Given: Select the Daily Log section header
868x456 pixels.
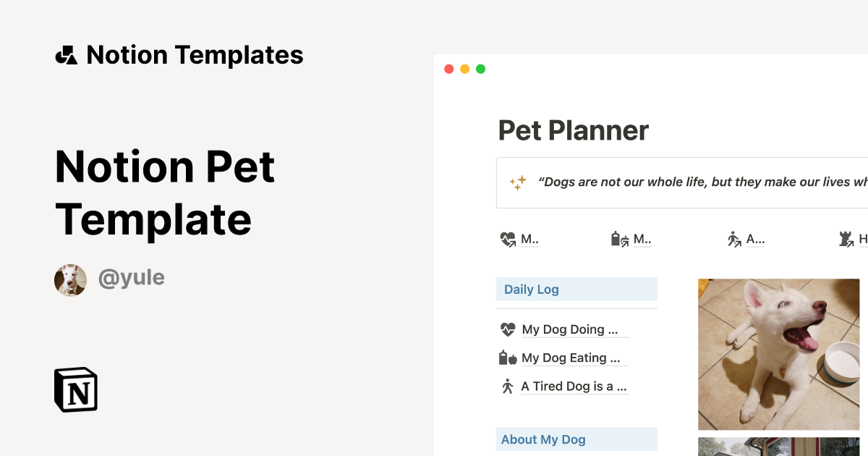Looking at the screenshot, I should (531, 289).
